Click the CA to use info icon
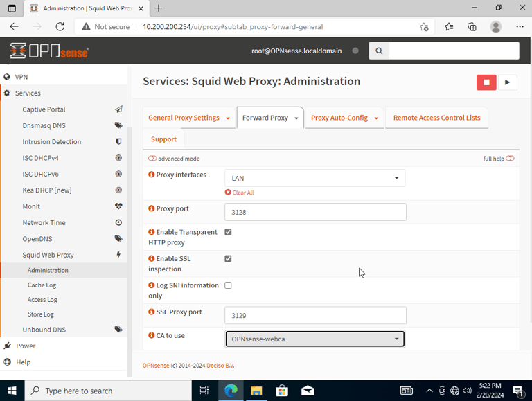Screen dimensions: 532x401 (151, 335)
